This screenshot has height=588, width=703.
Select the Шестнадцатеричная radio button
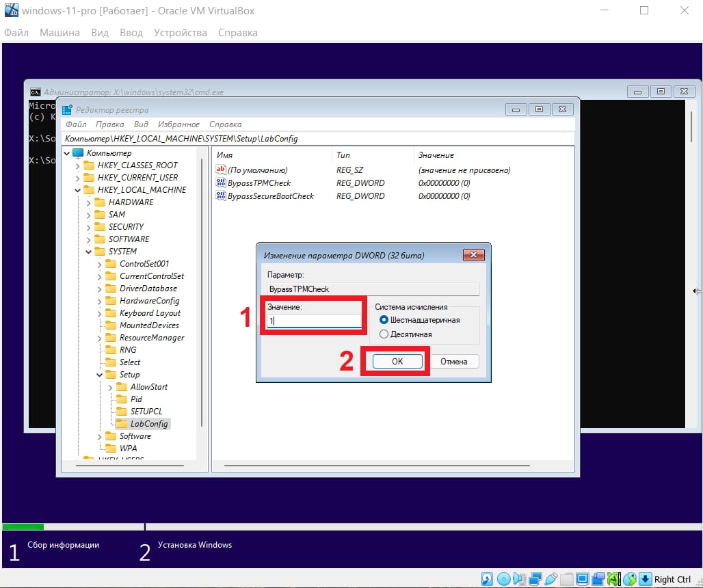tap(384, 320)
